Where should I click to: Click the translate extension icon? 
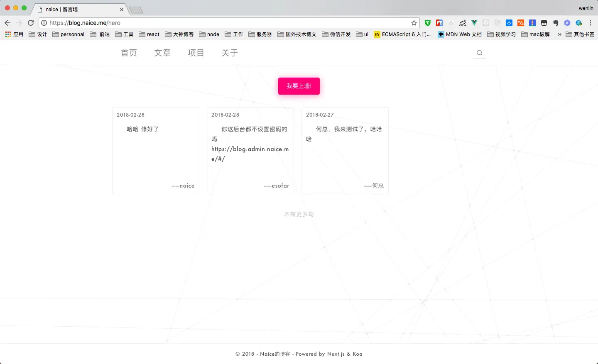(x=463, y=23)
